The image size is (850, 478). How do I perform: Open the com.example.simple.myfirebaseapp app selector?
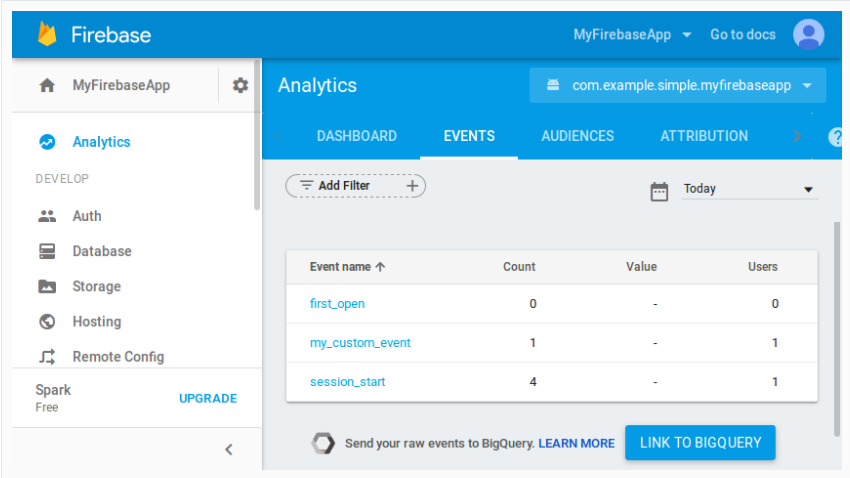click(678, 85)
